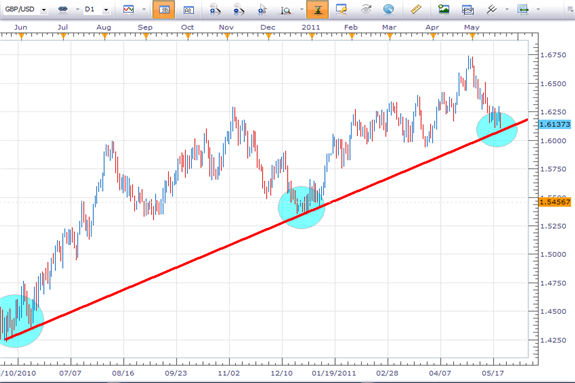575x383 pixels.
Task: Click the current price label 1.61373
Action: 555,125
